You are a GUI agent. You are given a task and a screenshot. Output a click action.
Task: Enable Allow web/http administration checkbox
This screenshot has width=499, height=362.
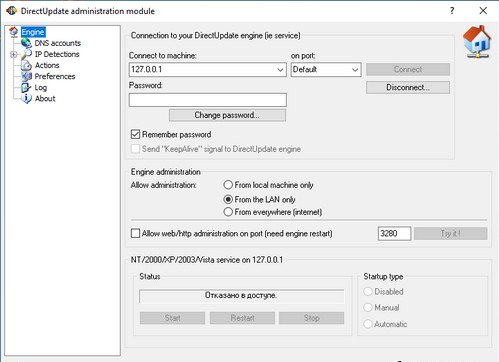tap(135, 233)
